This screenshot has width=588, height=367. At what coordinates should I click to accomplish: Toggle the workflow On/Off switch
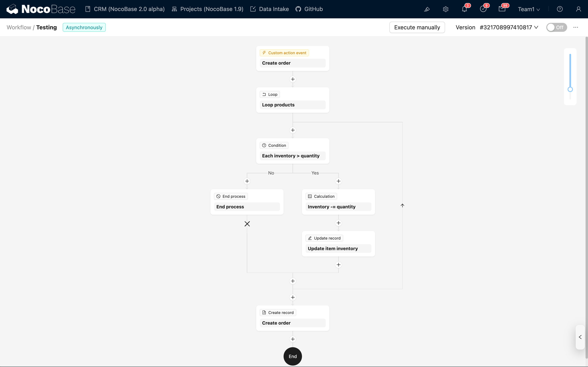(556, 27)
